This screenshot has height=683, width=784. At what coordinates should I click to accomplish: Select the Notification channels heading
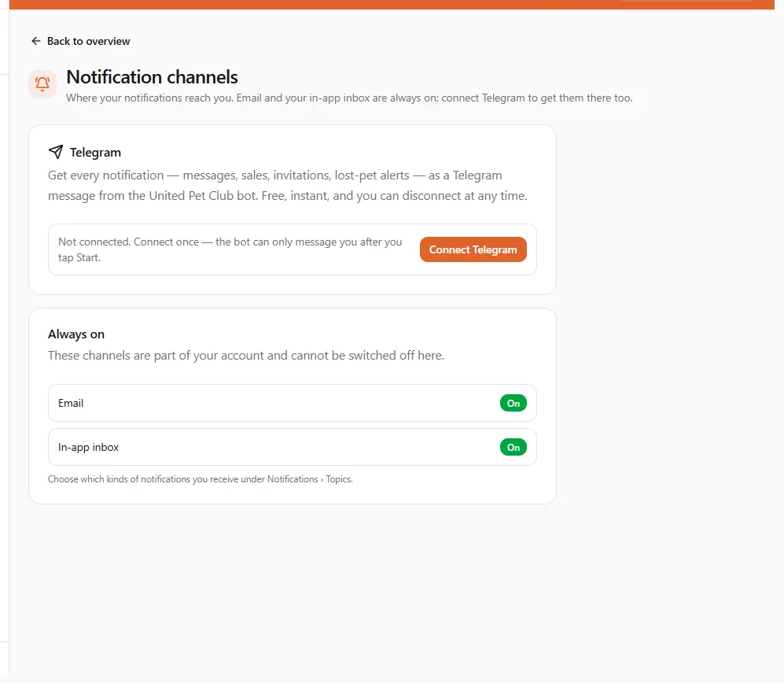(152, 77)
